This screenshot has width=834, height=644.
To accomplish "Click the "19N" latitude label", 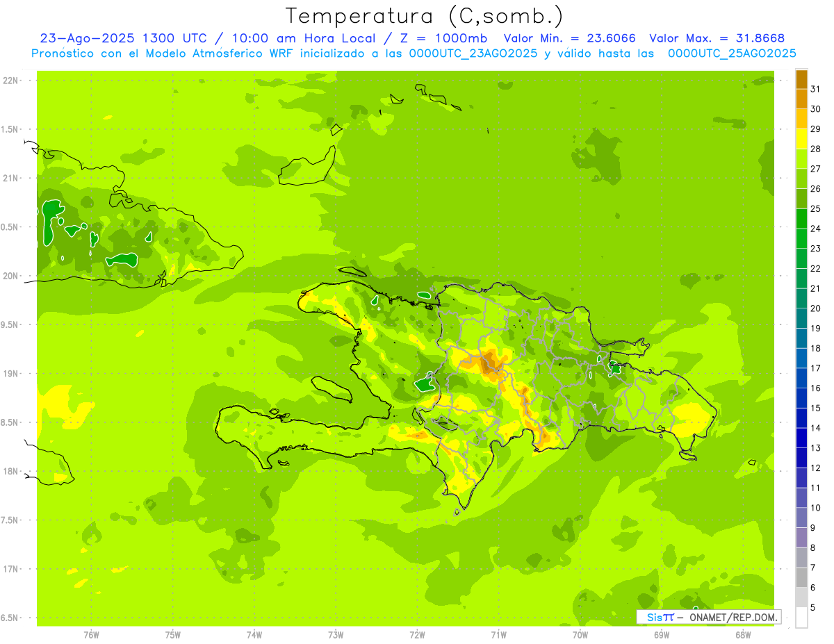I will tap(12, 374).
